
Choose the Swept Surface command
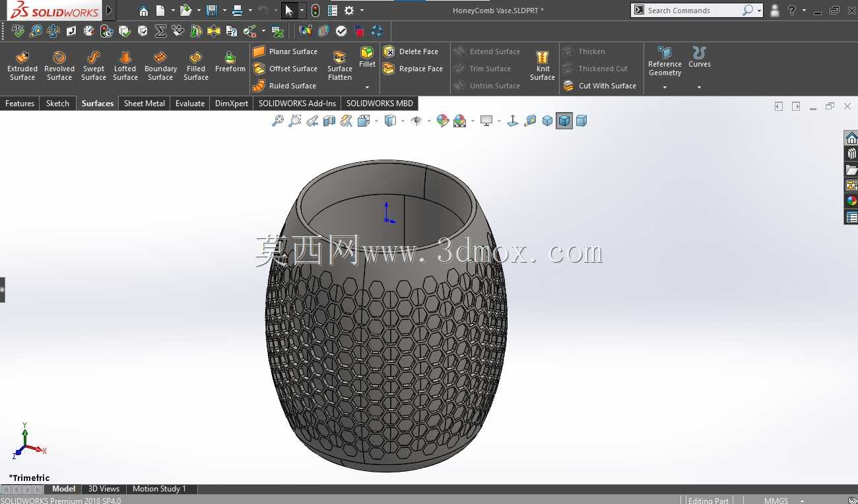point(94,66)
